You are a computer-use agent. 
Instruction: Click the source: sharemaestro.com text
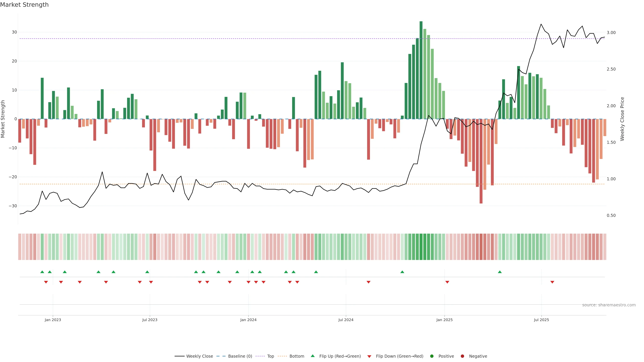[x=609, y=305]
